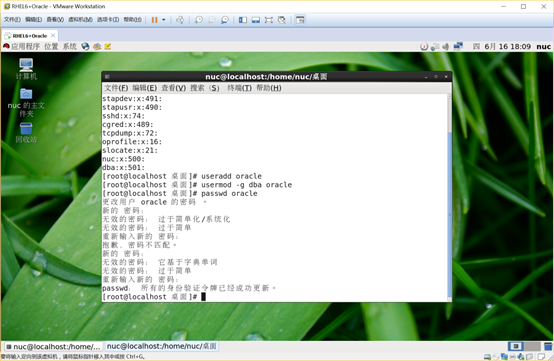Screen dimensions: 554x361
Task: Click the hard disk device icon in VMware status bar
Action: click(488, 357)
